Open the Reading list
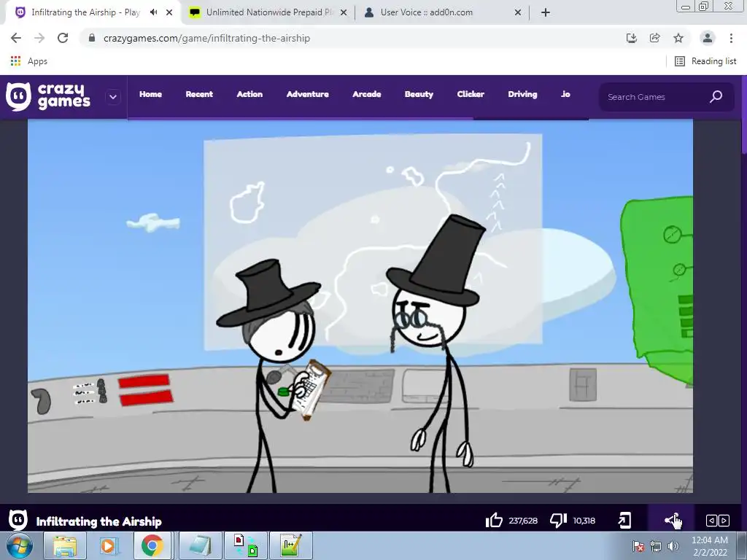The height and width of the screenshot is (560, 747). point(705,61)
